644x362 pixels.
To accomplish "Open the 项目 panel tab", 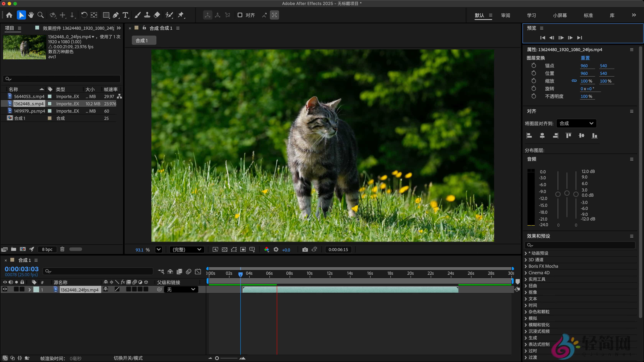I will coord(10,28).
